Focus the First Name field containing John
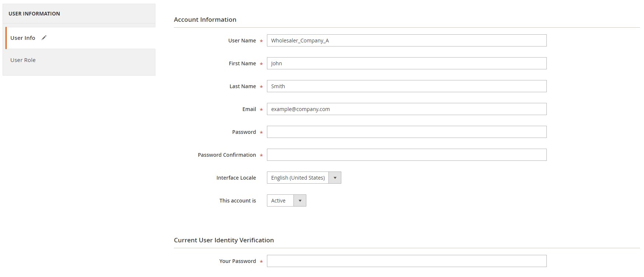Image resolution: width=644 pixels, height=277 pixels. point(407,63)
